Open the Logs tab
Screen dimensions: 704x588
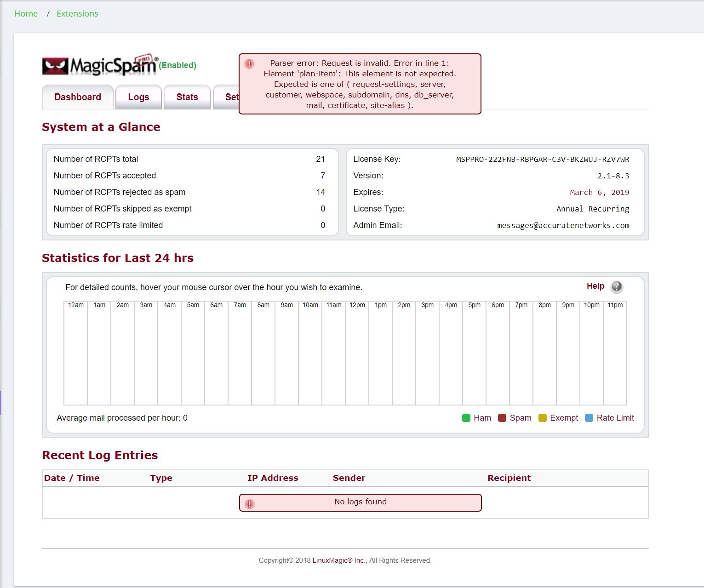pos(138,97)
